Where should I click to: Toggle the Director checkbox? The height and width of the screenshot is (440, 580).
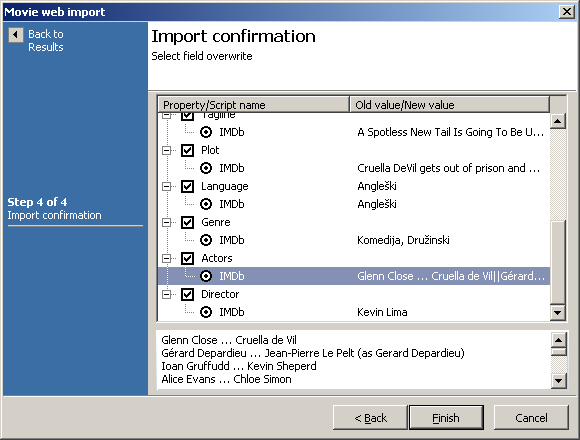pos(188,294)
